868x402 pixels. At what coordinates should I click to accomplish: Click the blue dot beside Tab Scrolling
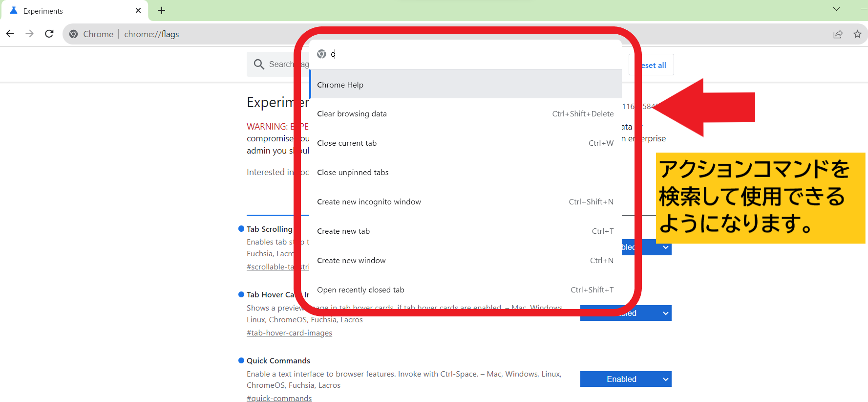pyautogui.click(x=241, y=228)
